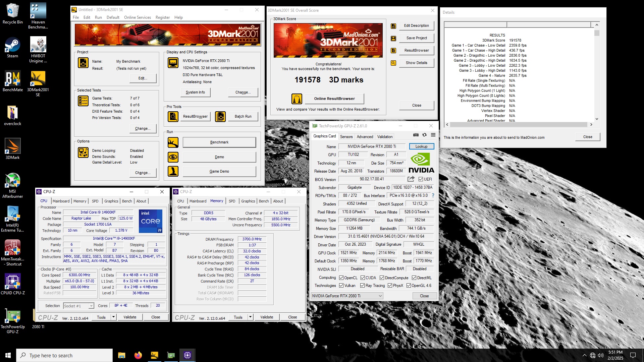Viewport: 644px width, 362px height.
Task: Open GPU selection dropdown in GPU-Z
Action: [x=347, y=296]
